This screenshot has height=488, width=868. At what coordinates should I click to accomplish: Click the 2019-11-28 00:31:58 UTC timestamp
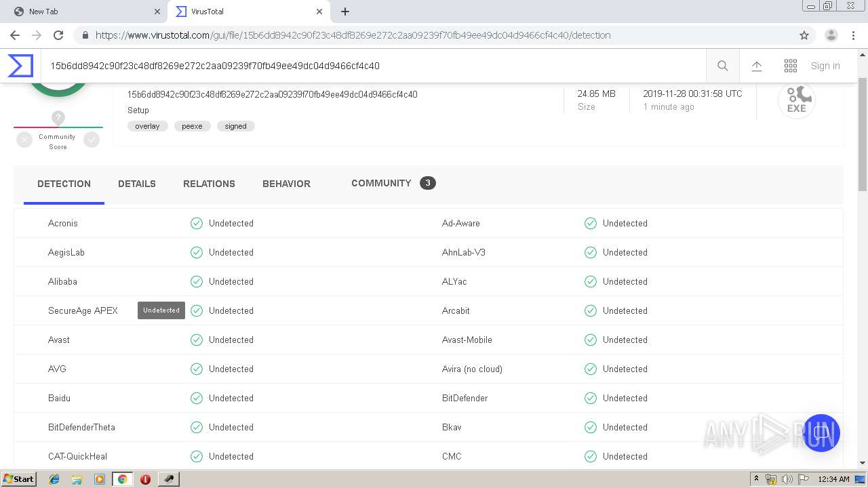click(x=692, y=94)
